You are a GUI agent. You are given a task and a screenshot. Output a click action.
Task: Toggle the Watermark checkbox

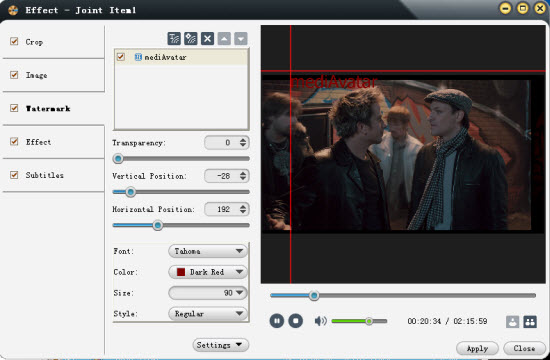point(14,108)
